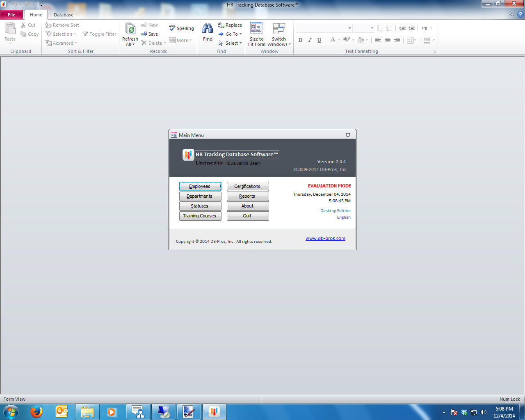Click the ribbon help question mark icon
The width and height of the screenshot is (525, 420).
point(520,15)
